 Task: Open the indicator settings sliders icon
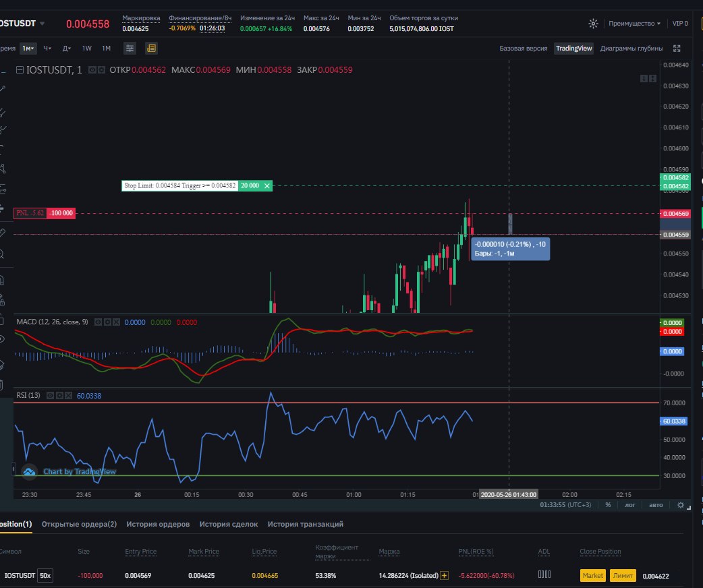pos(130,49)
